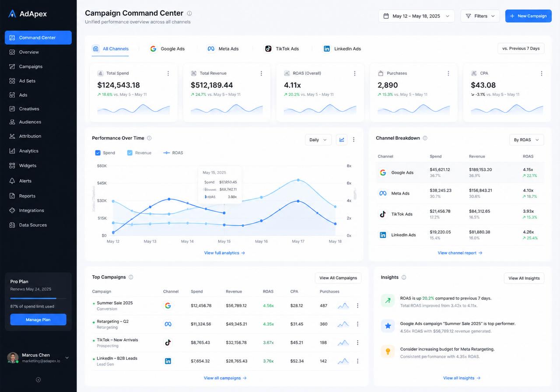Screen dimensions: 560x392
Task: Follow the View full analytics link
Action: [x=224, y=253]
